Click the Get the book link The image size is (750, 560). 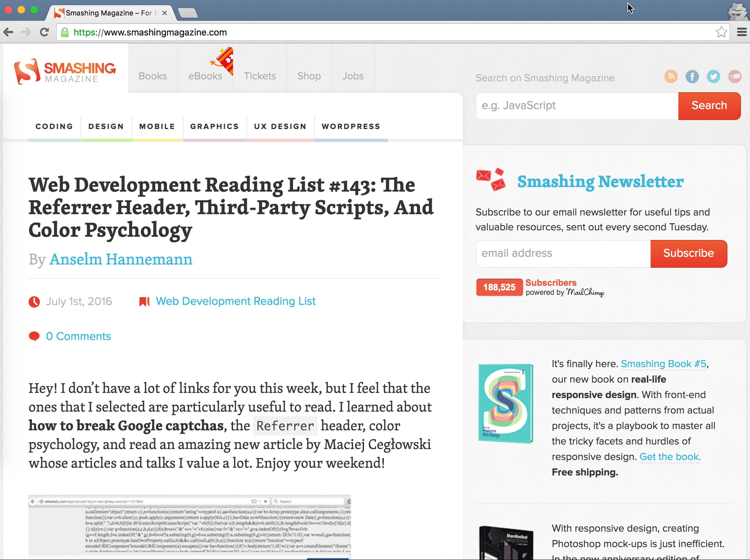(x=670, y=457)
